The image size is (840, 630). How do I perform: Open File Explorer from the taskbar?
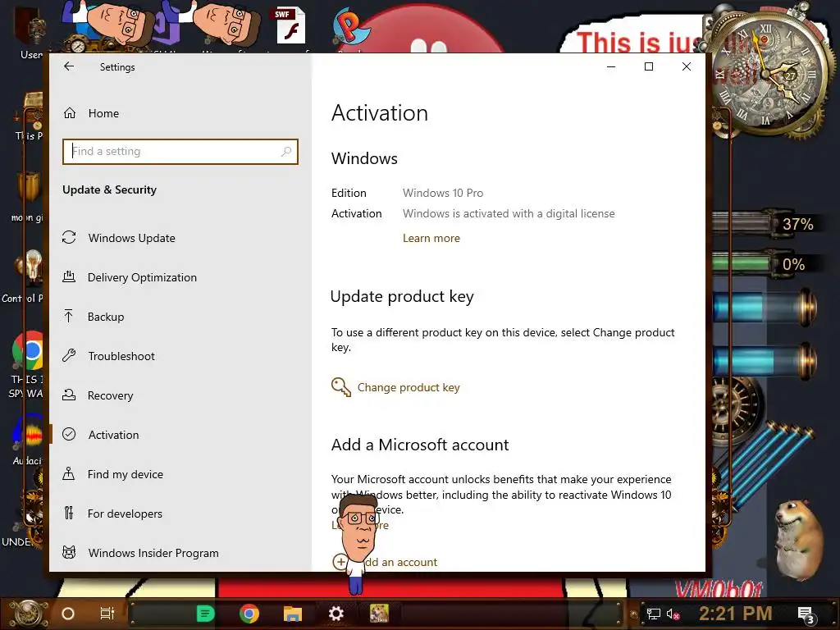(x=293, y=614)
